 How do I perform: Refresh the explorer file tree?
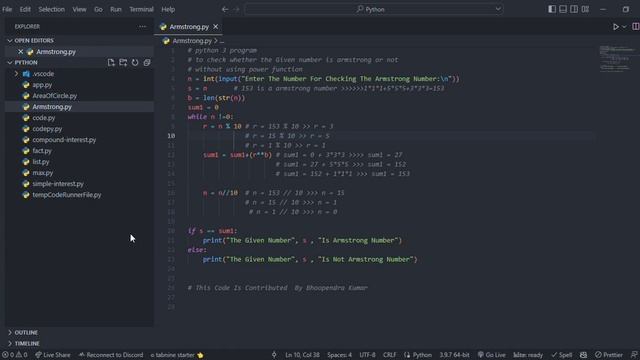pos(135,62)
